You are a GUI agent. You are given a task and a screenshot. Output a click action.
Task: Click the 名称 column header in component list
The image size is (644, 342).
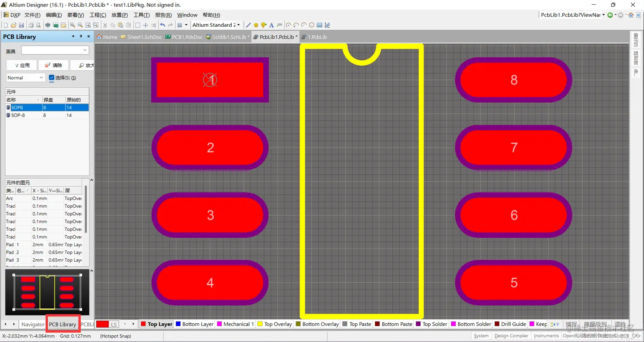click(23, 100)
